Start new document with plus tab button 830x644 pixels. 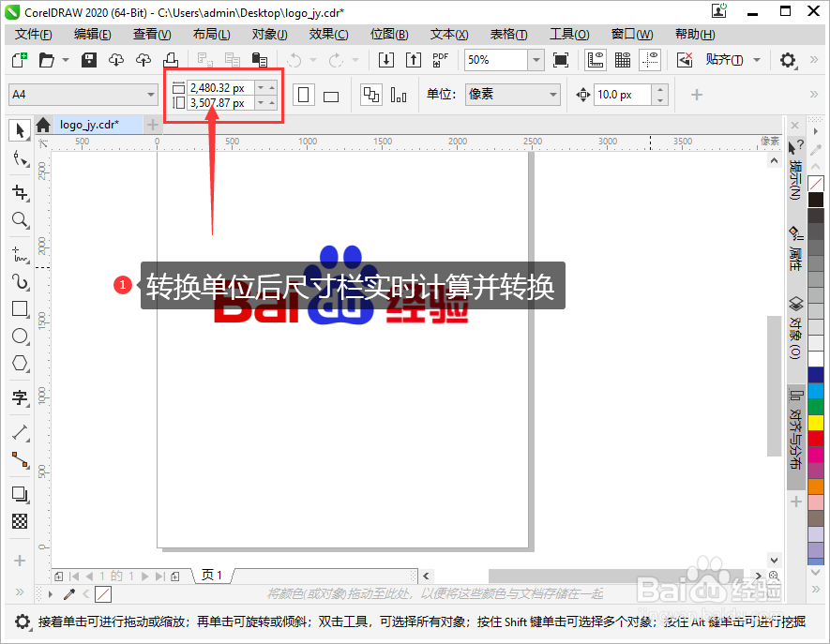153,125
